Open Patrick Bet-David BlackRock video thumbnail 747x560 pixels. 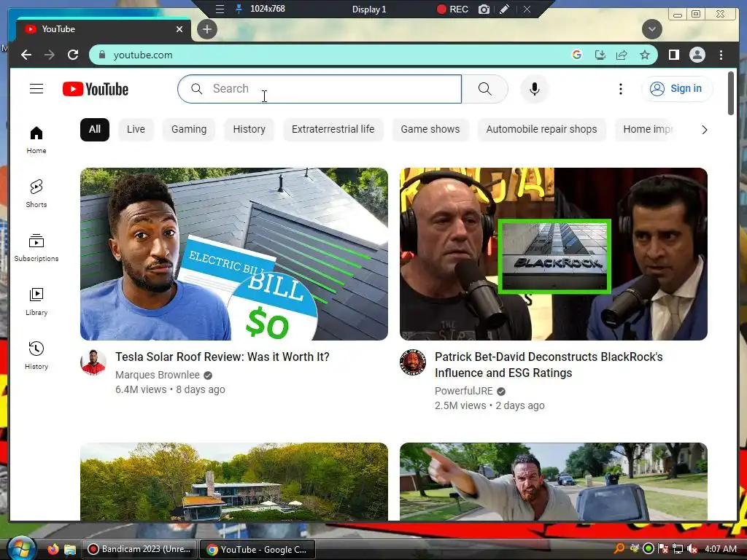[x=554, y=254]
